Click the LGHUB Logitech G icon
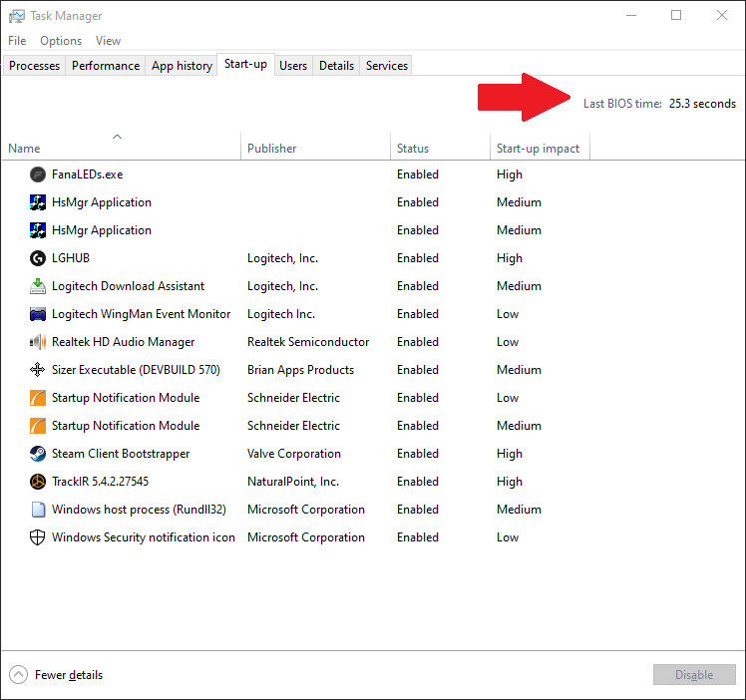The image size is (746, 700). click(38, 258)
